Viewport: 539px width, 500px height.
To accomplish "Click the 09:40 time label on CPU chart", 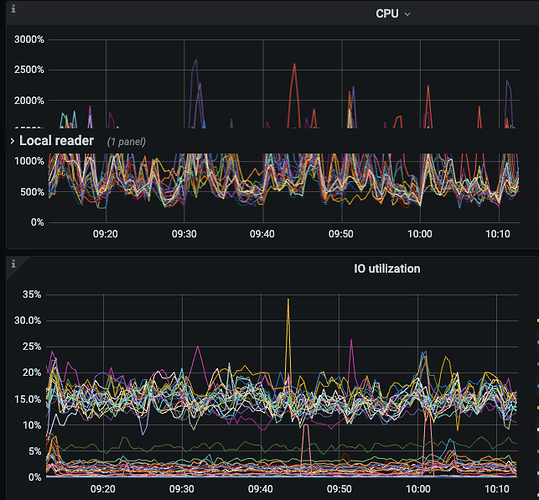I will tap(262, 234).
